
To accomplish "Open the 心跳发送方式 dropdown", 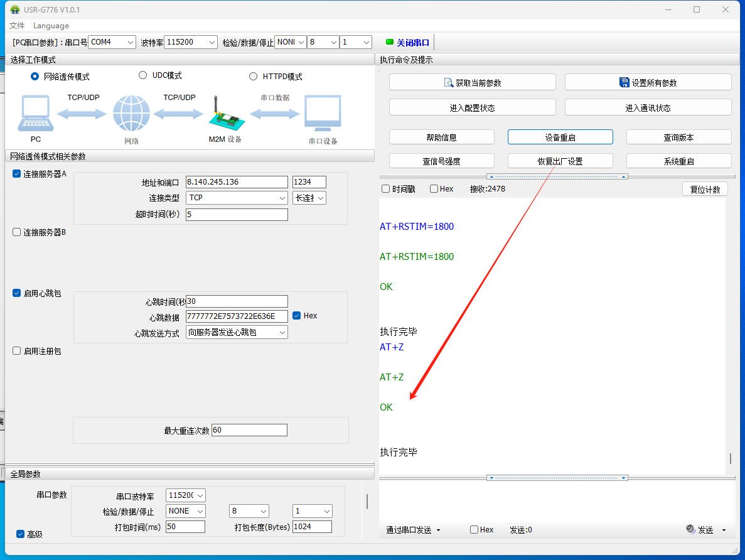I will tap(237, 332).
